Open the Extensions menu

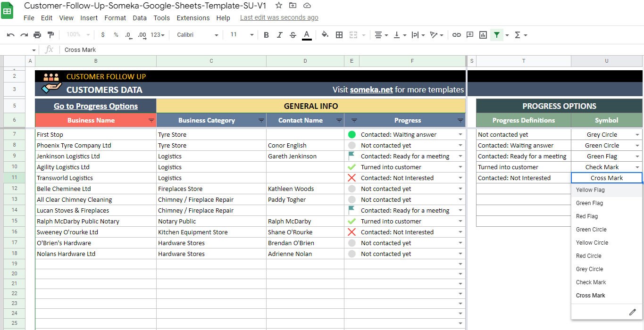(x=193, y=18)
